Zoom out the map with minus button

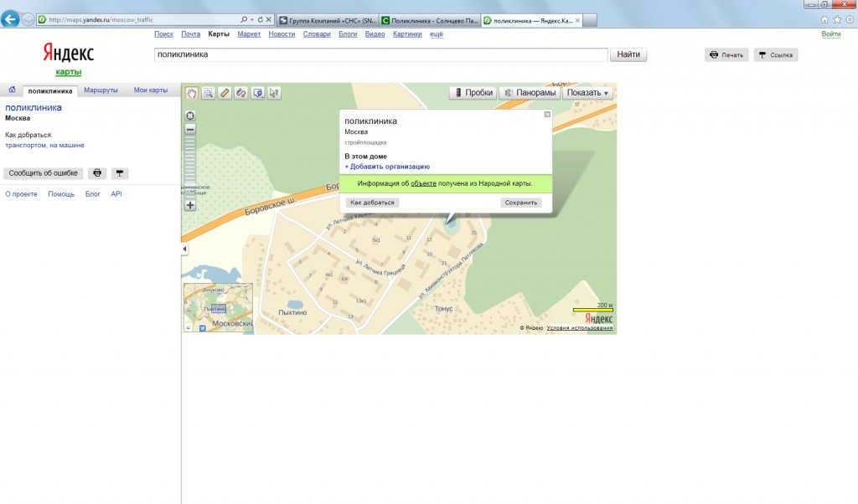click(x=190, y=129)
